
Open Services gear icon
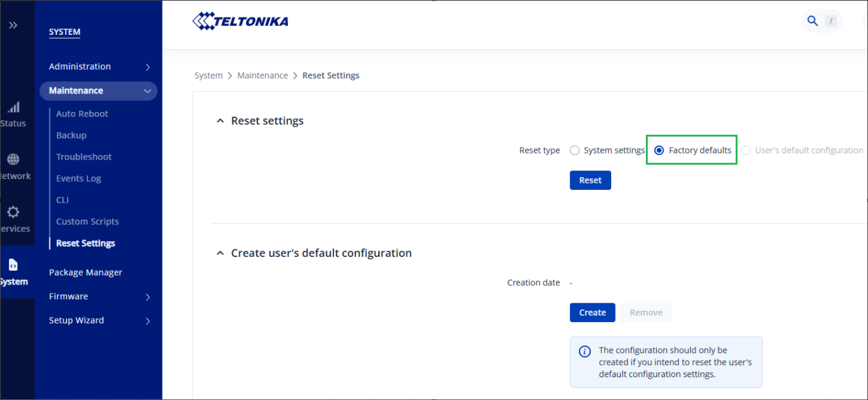click(13, 212)
